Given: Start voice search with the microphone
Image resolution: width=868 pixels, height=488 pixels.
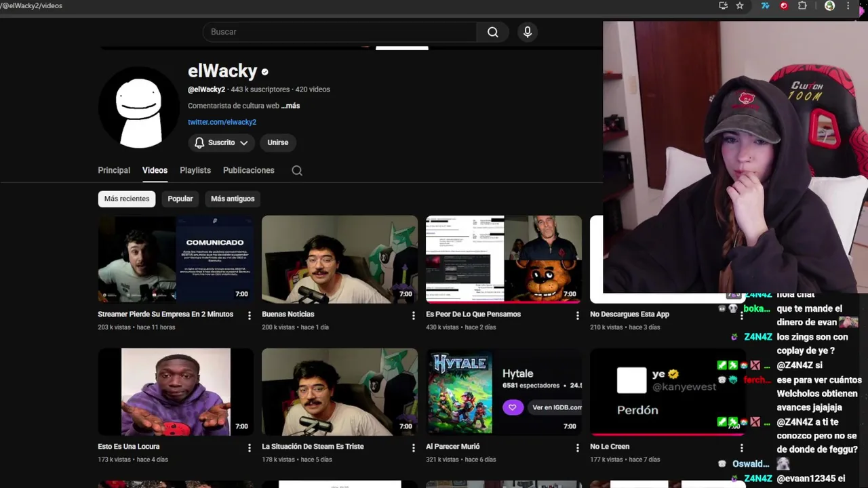Looking at the screenshot, I should (528, 32).
